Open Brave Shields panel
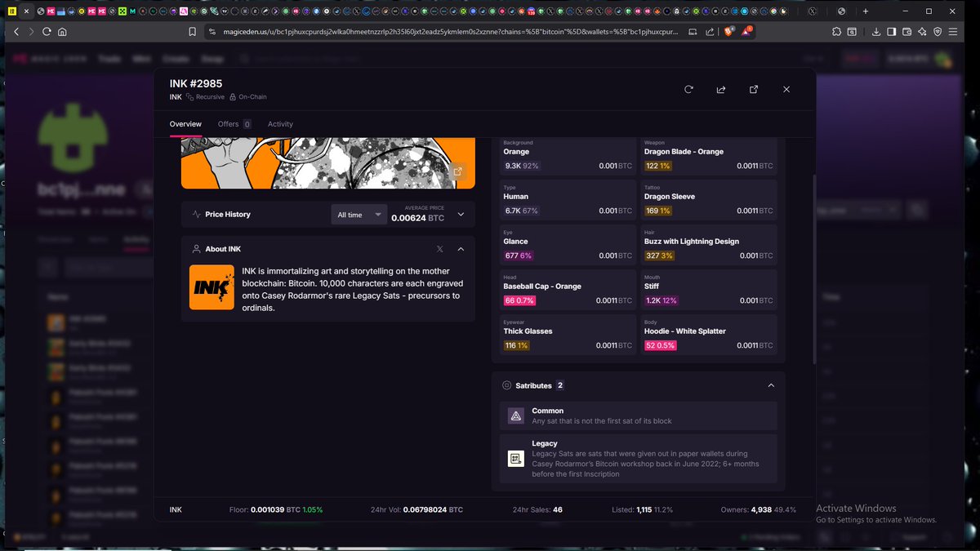Screen dimensions: 980x551 [731, 32]
